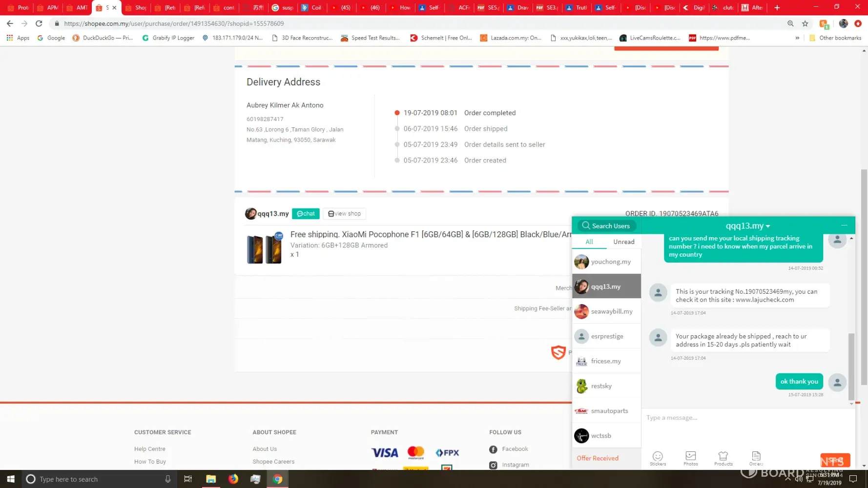Click the chat message scrollbar thumb

[x=851, y=366]
